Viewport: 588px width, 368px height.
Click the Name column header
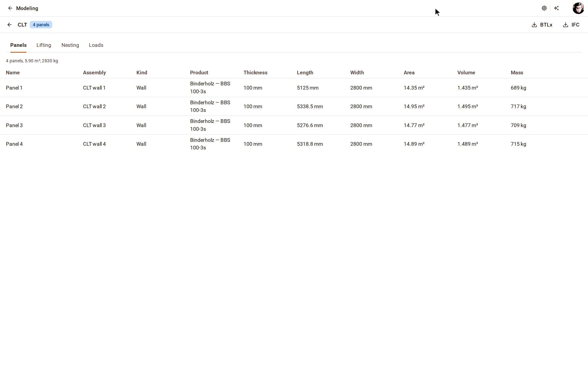point(13,73)
